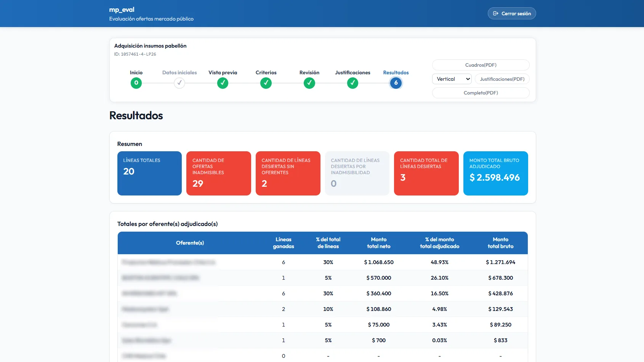644x362 pixels.
Task: Click the Líneas ganadas column header
Action: pyautogui.click(x=283, y=243)
